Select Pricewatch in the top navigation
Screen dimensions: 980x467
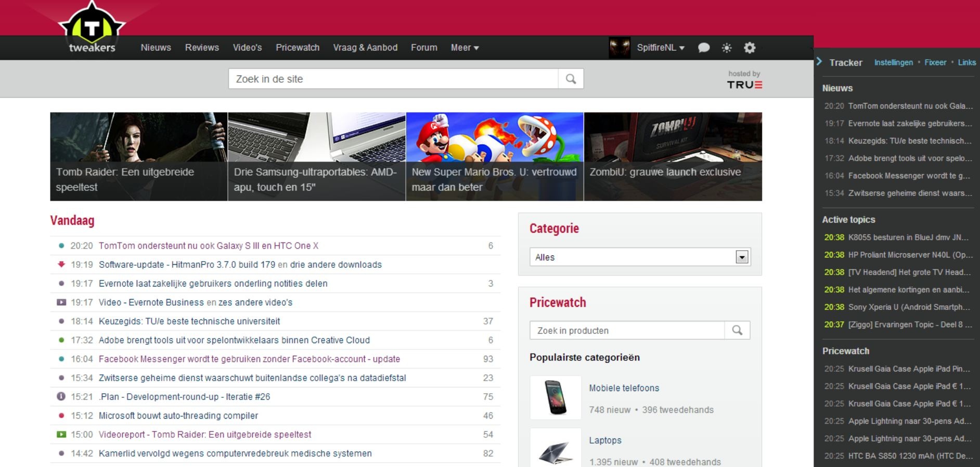[298, 48]
